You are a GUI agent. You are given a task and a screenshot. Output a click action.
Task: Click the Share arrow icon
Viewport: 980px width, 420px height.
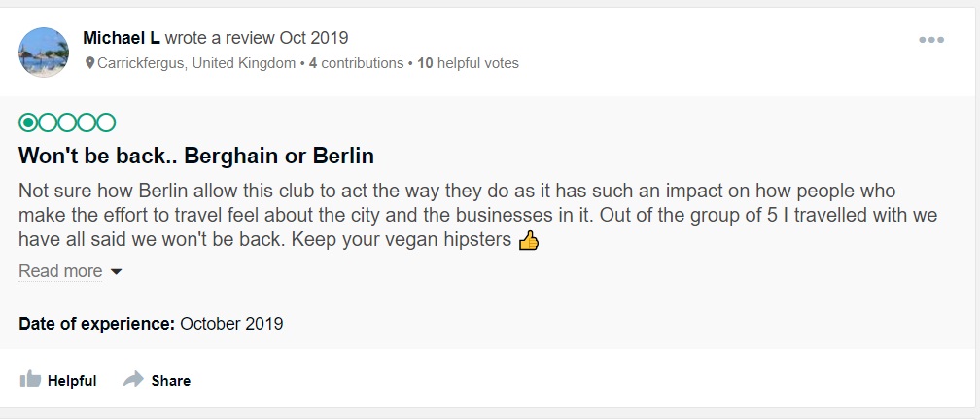click(133, 380)
